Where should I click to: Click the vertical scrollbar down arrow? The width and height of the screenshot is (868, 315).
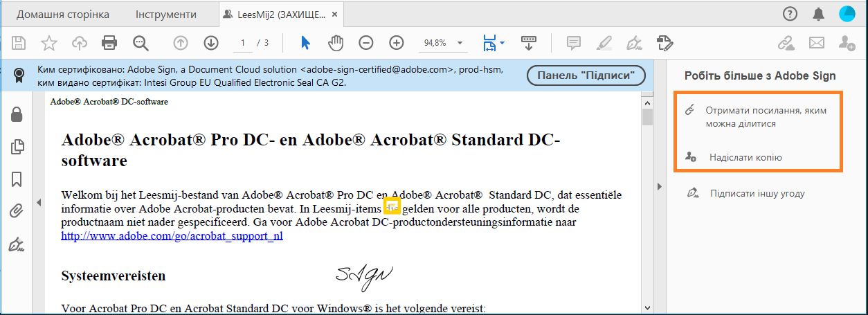tap(648, 308)
